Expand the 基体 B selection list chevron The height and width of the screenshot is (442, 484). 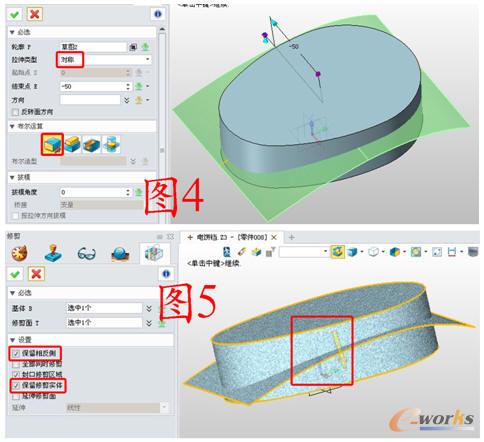pyautogui.click(x=149, y=308)
